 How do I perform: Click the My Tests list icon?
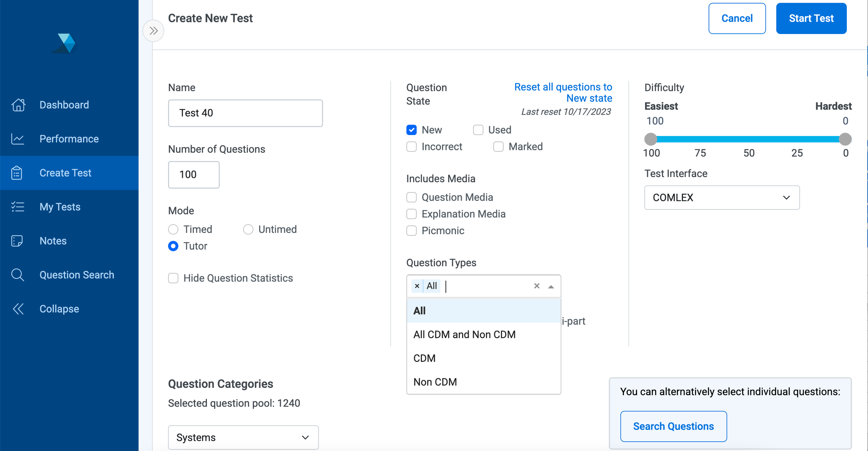coord(18,207)
